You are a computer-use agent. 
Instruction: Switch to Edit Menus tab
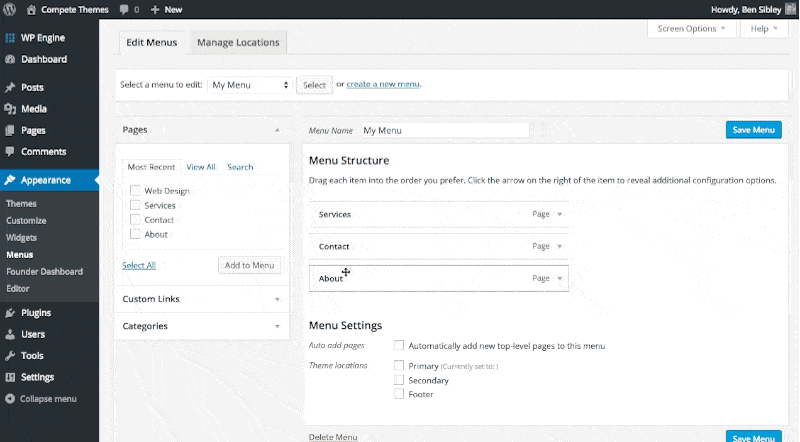coord(152,42)
